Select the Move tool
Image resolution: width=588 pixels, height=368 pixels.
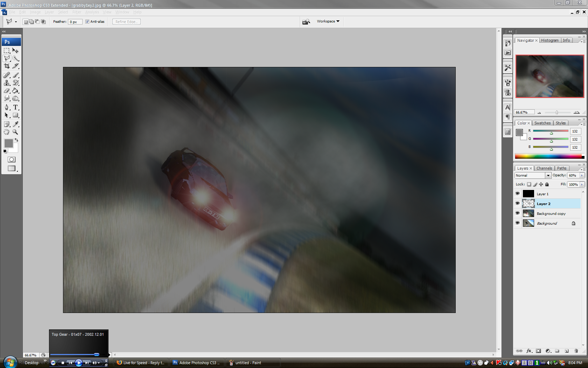(15, 50)
